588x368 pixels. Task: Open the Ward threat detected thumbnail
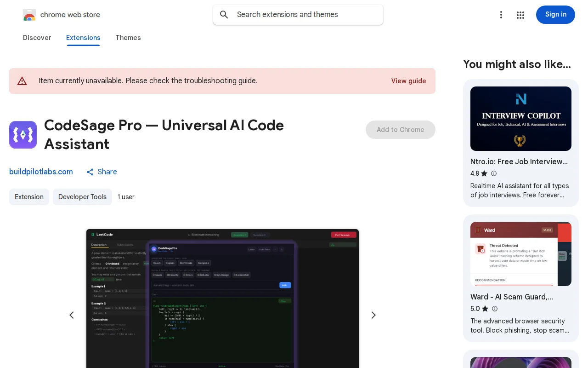click(x=521, y=254)
